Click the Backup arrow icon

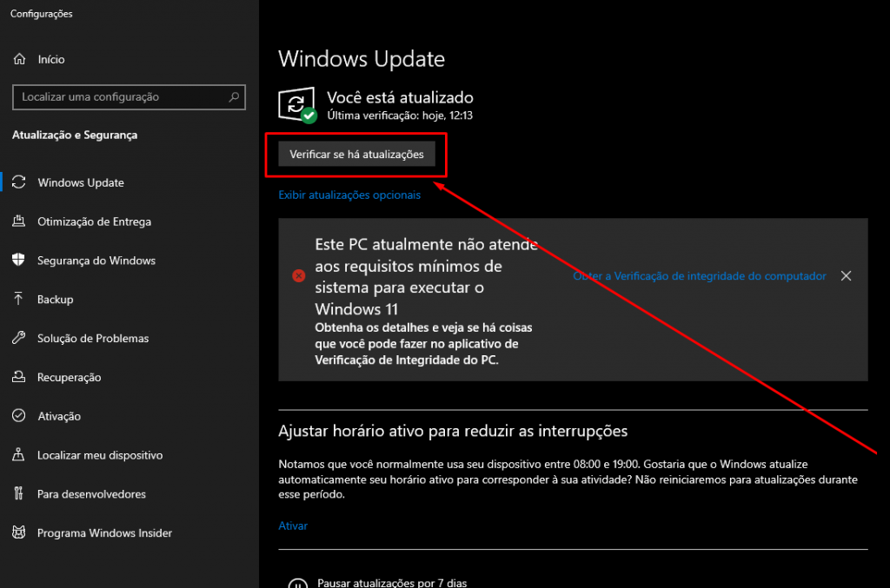pos(19,299)
